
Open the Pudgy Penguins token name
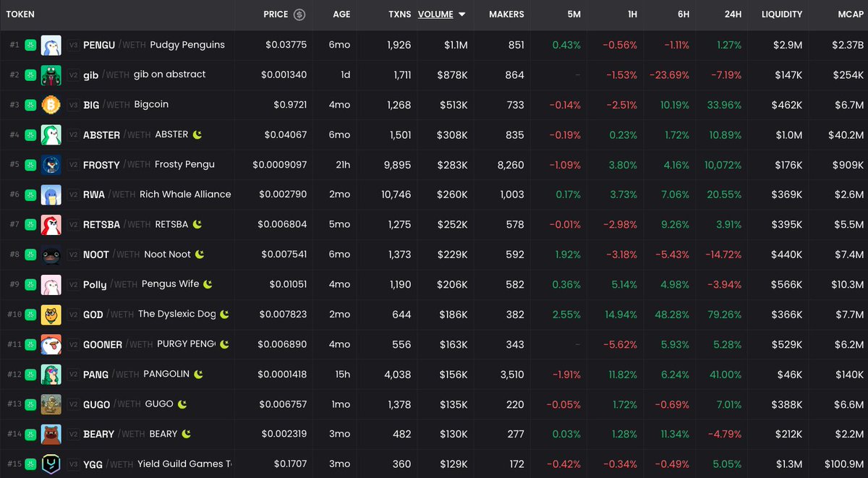187,45
